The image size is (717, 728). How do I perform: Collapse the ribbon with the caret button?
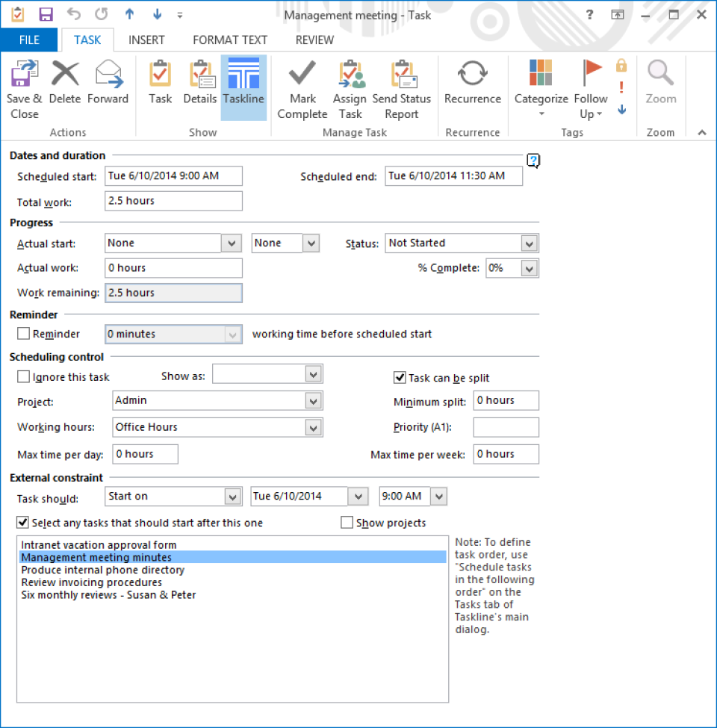[701, 133]
